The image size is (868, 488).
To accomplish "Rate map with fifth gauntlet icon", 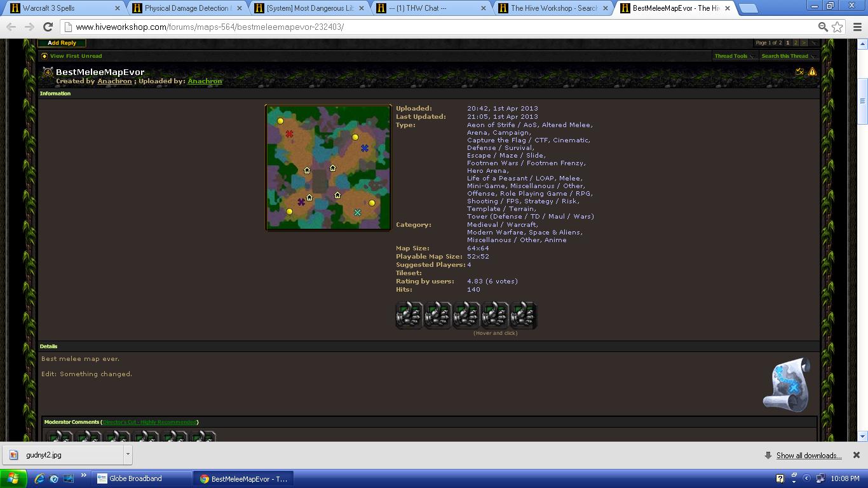I will tap(523, 315).
